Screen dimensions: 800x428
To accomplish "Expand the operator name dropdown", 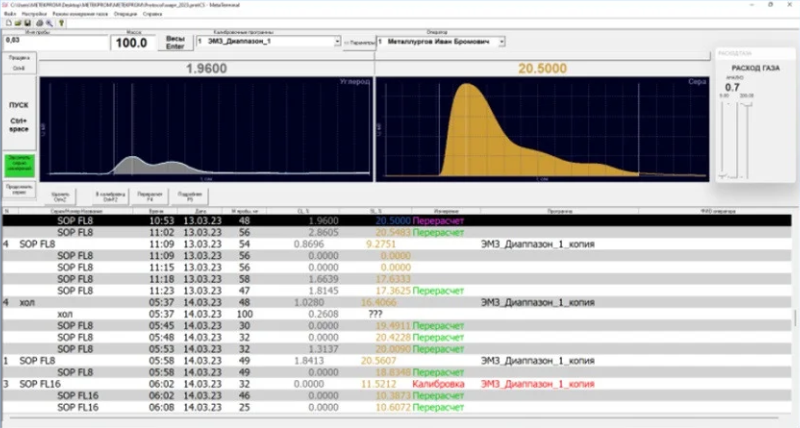I will coord(501,42).
